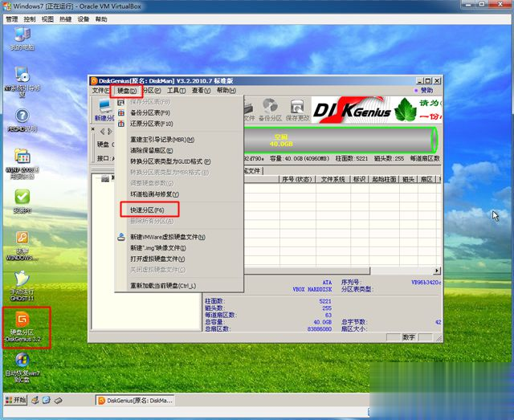Click the 备份分区 toolbar icon

tap(270, 109)
